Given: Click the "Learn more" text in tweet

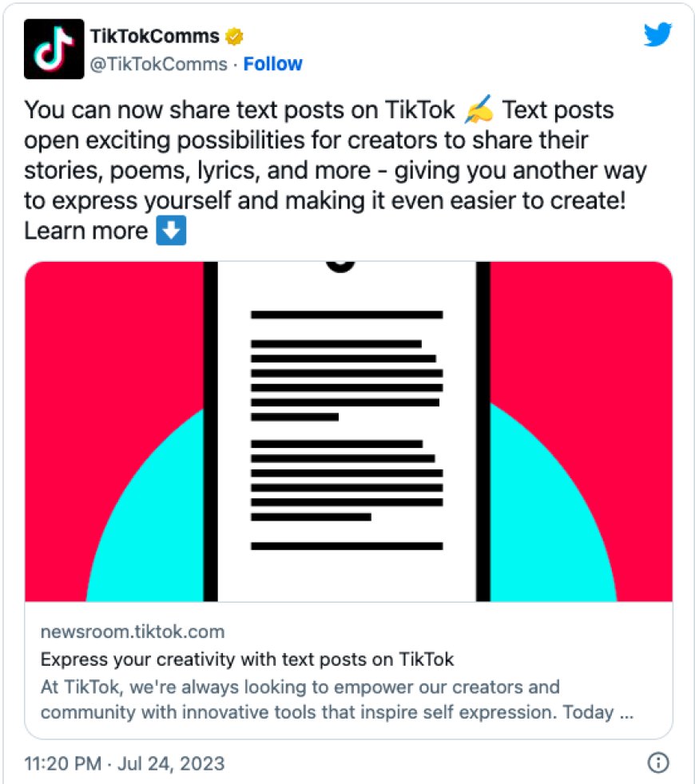Looking at the screenshot, I should tap(86, 232).
